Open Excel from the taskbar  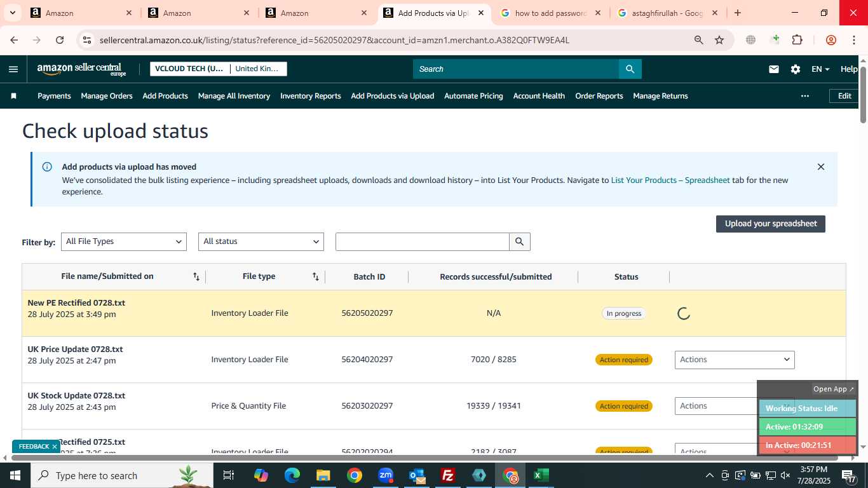pyautogui.click(x=541, y=475)
